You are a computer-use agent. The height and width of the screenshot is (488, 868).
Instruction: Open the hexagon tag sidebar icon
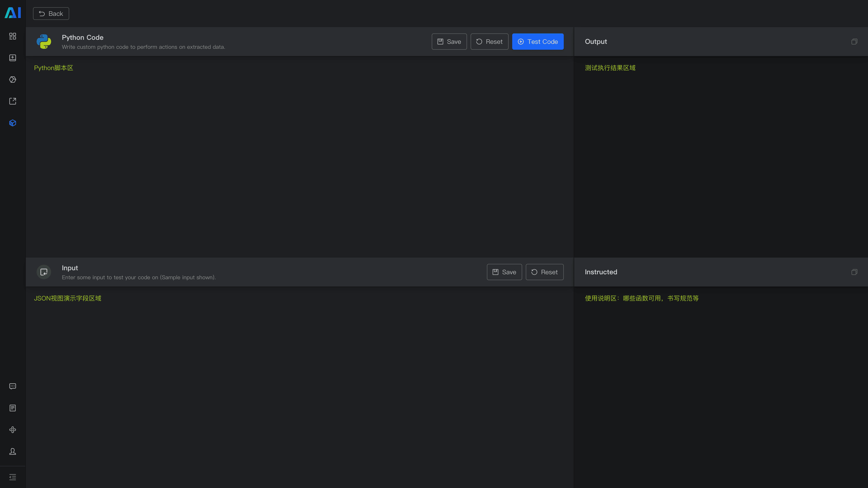click(x=13, y=80)
